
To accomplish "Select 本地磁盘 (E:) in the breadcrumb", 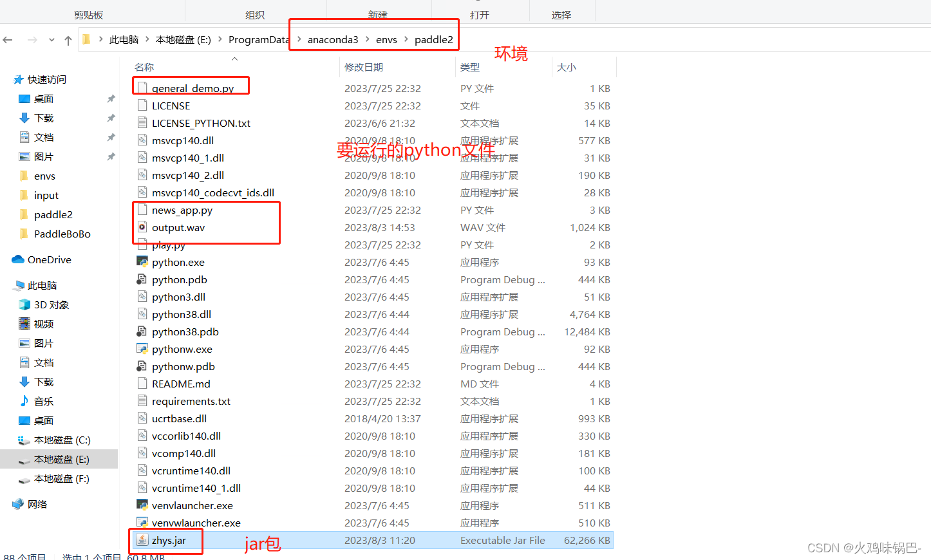I will click(183, 39).
